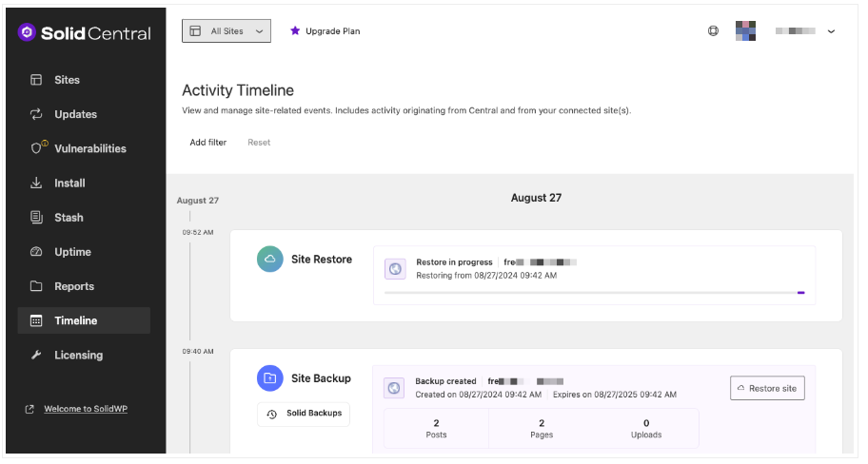Select the Timeline calendar icon
The width and height of the screenshot is (868, 464).
(x=36, y=320)
